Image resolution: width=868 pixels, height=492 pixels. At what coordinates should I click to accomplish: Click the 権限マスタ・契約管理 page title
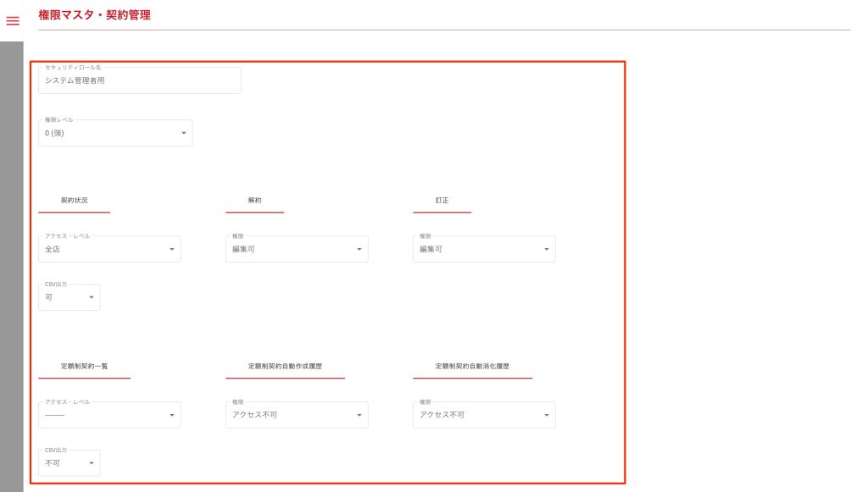(x=95, y=14)
